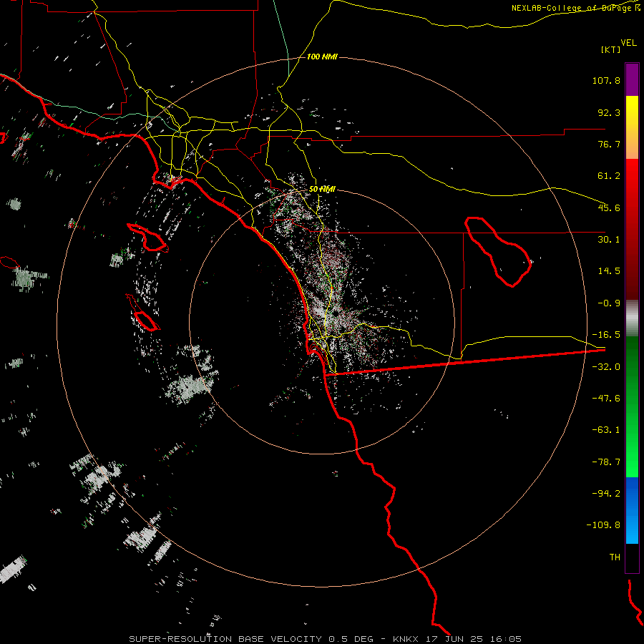Click the -63.1 legend value
The image size is (644, 644).
click(x=606, y=430)
